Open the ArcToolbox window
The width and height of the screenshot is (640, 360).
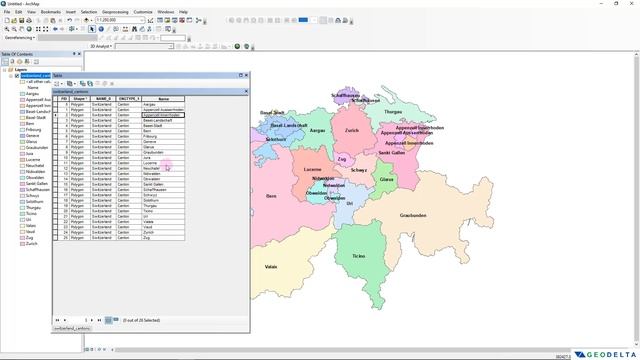click(x=182, y=20)
